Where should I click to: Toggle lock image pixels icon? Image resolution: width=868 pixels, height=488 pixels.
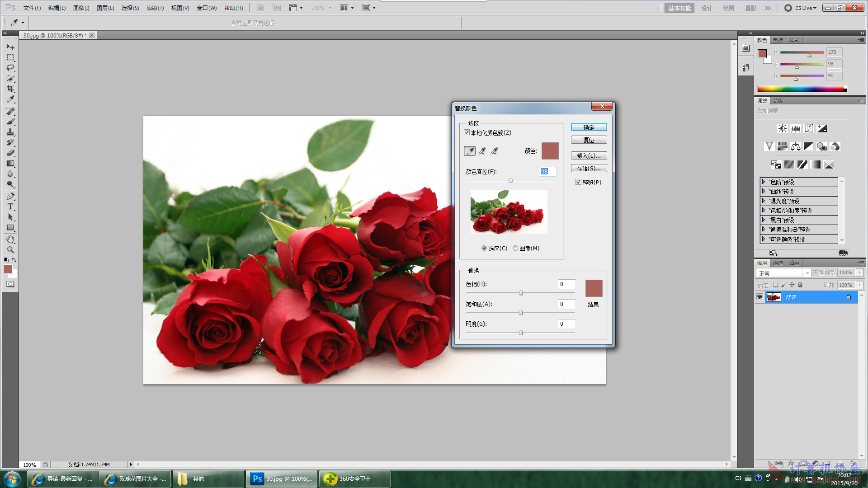click(x=784, y=285)
